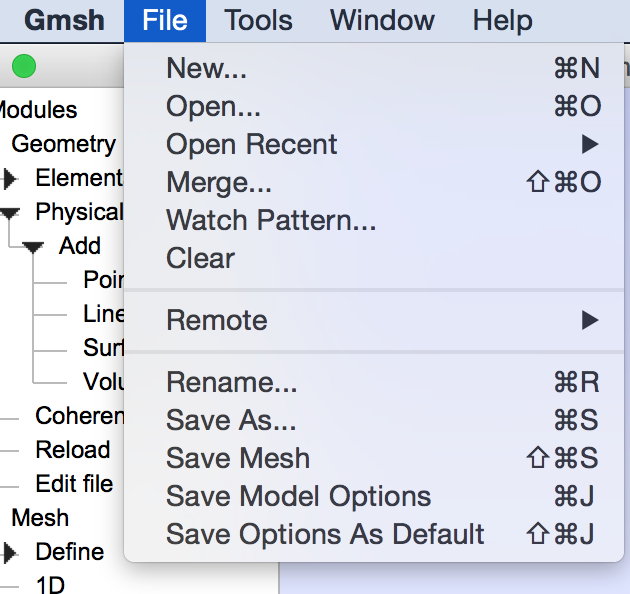Select the Volume item under Add
The height and width of the screenshot is (594, 630).
point(104,382)
